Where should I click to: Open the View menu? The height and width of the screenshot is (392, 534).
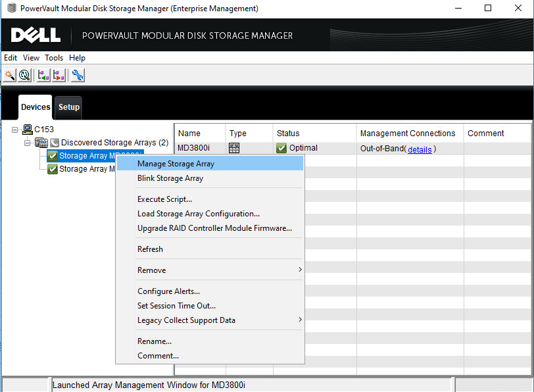[31, 58]
